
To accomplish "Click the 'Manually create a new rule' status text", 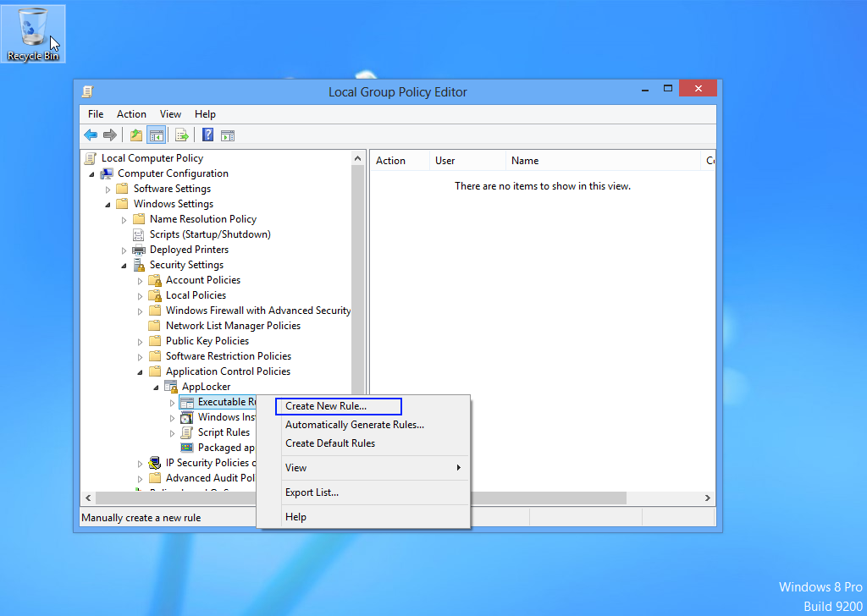I will pyautogui.click(x=141, y=518).
